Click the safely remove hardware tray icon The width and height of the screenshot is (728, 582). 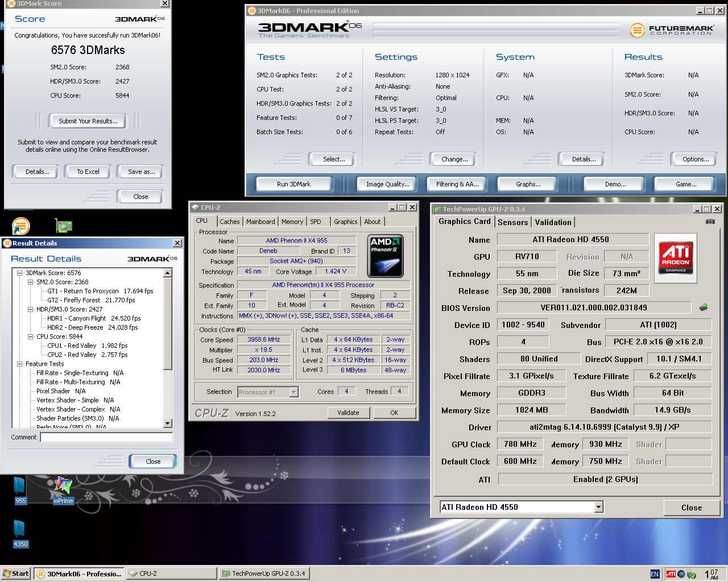click(x=691, y=574)
